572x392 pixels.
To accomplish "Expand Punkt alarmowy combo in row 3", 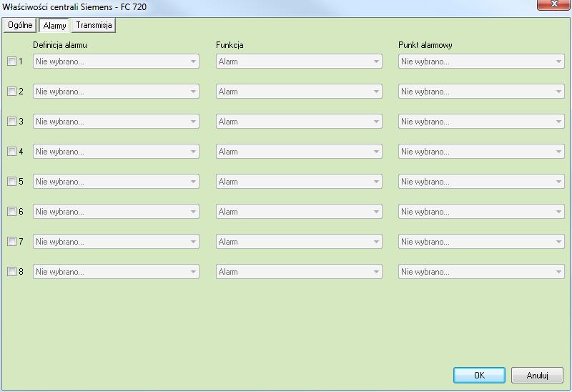I will 481,121.
